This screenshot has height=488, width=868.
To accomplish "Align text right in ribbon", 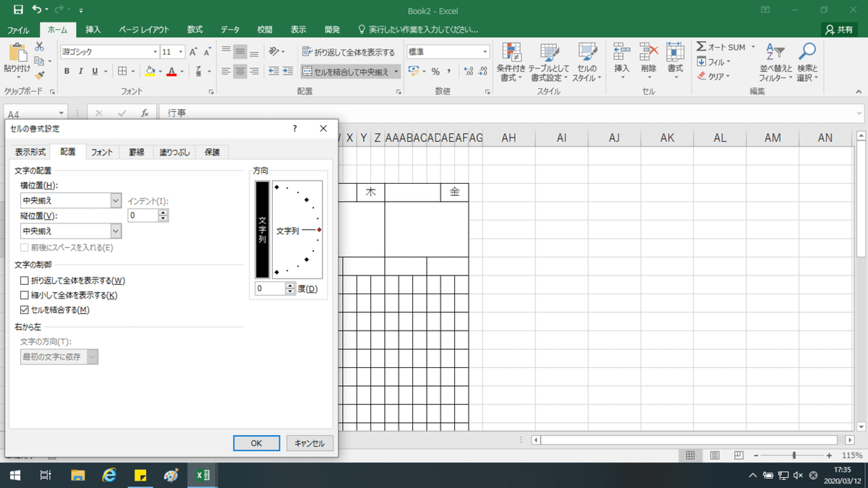I will pyautogui.click(x=254, y=71).
